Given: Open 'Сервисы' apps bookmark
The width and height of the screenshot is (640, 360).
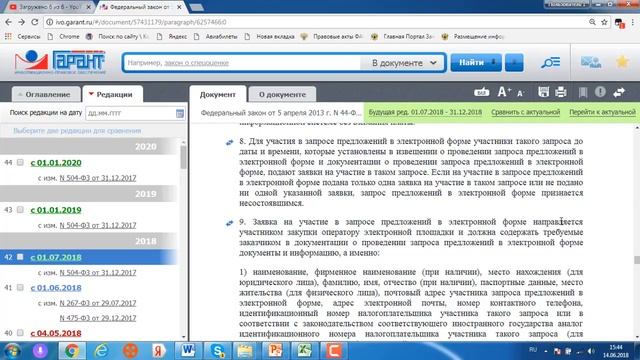Looking at the screenshot, I should point(23,36).
